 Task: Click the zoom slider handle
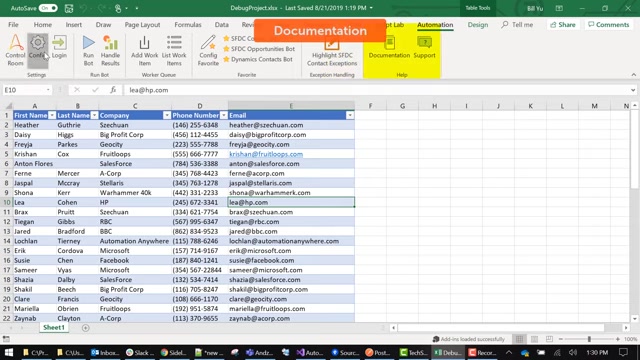(589, 339)
